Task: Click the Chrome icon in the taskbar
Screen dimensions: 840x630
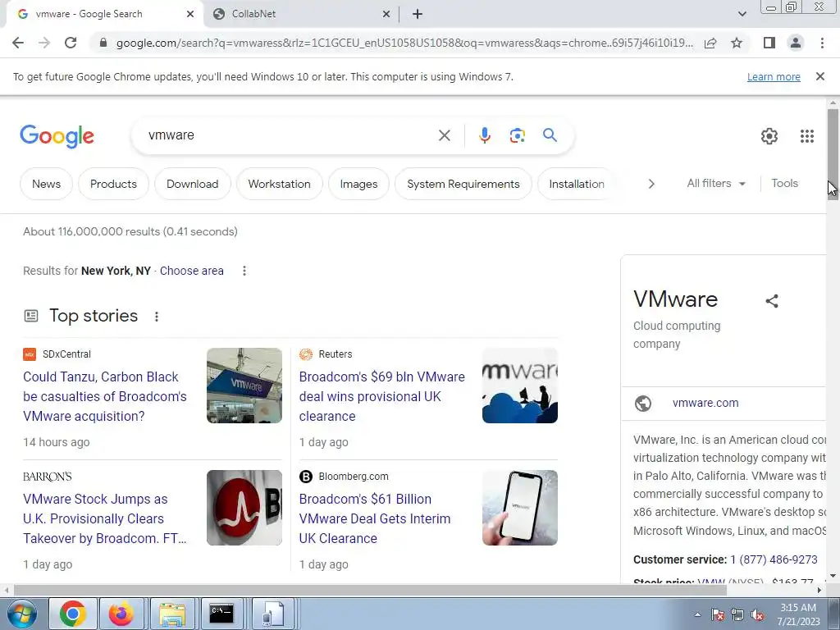Action: [73, 614]
